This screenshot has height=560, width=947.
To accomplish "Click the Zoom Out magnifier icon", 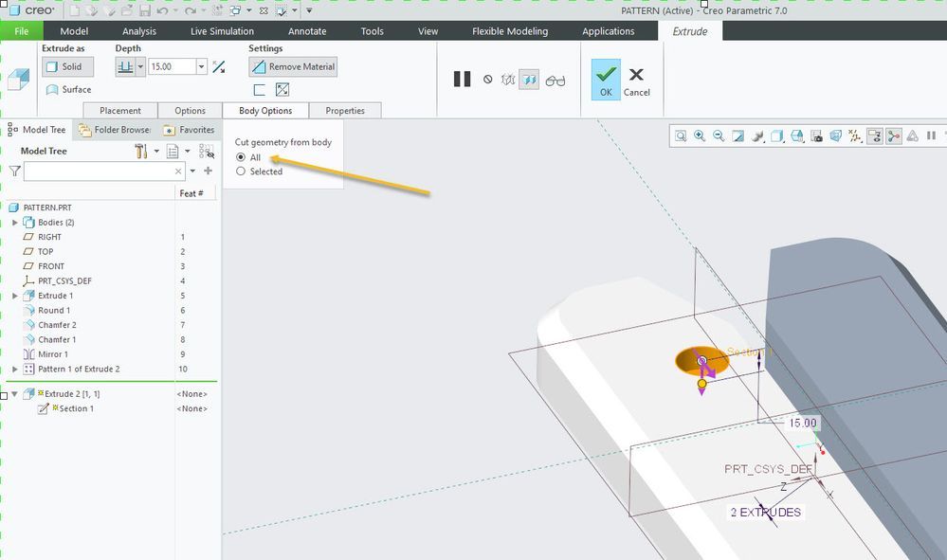I will (719, 136).
